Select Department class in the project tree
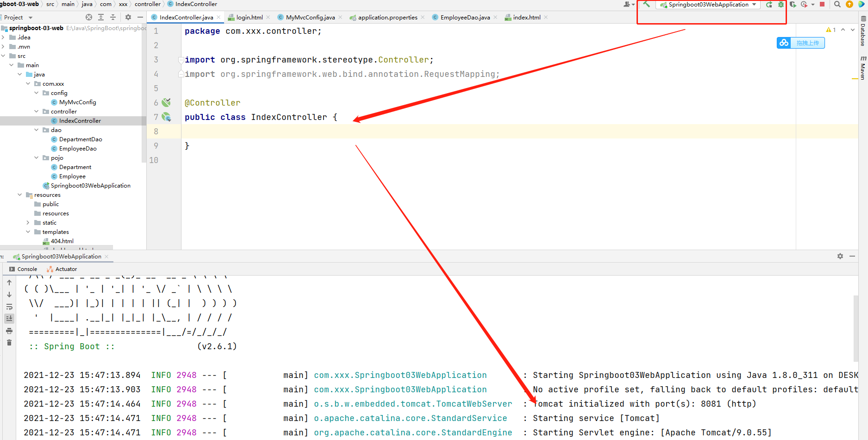 coord(71,167)
